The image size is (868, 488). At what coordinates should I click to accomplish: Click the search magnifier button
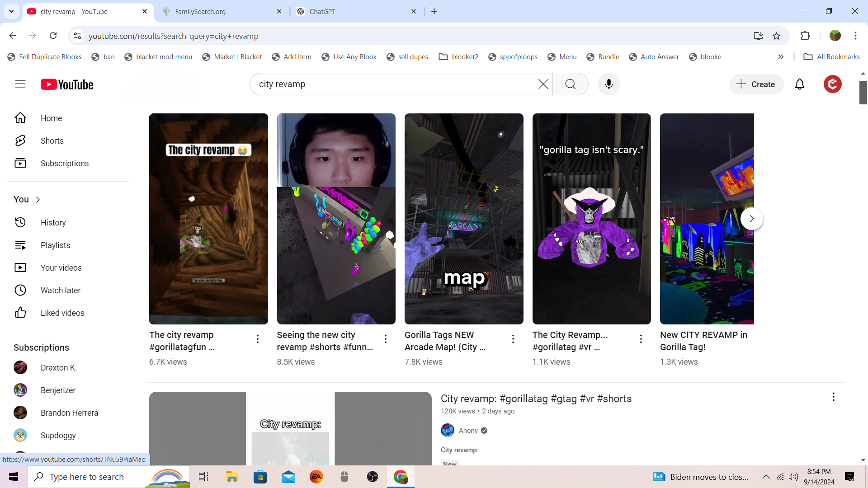point(570,84)
